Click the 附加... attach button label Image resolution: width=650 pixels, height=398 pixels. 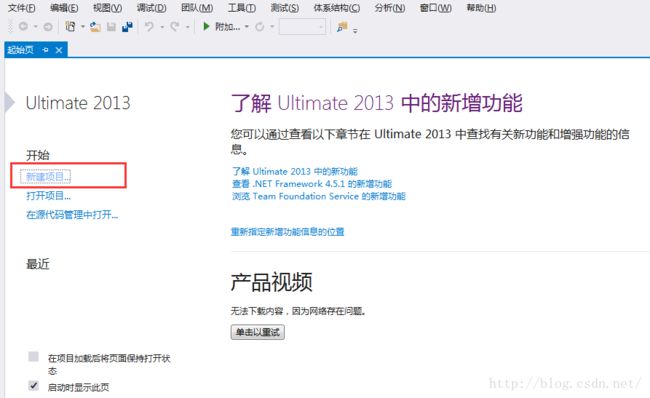pos(227,27)
